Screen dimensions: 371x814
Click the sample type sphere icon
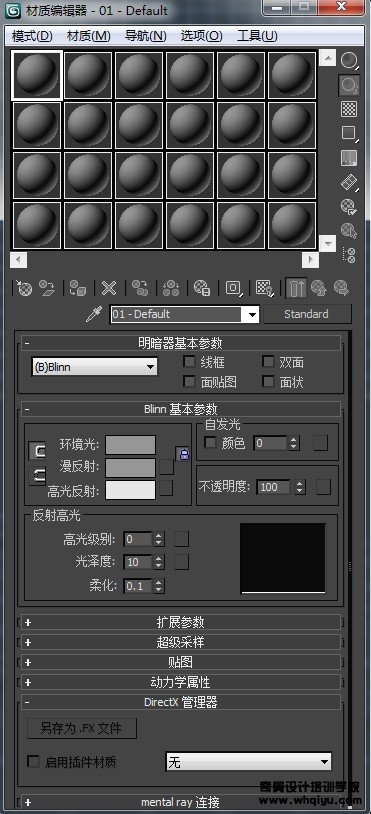coord(349,61)
